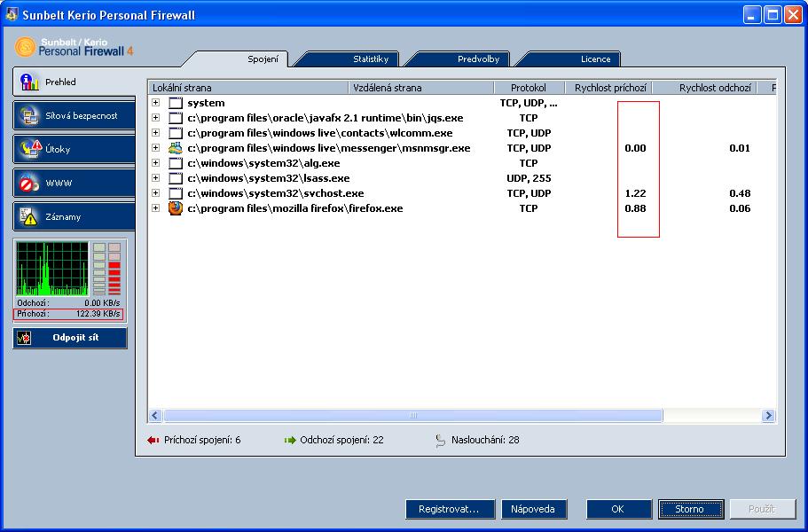The height and width of the screenshot is (532, 808).
Task: Click the 'Odchozí spojení: 22' status text
Action: pos(341,441)
